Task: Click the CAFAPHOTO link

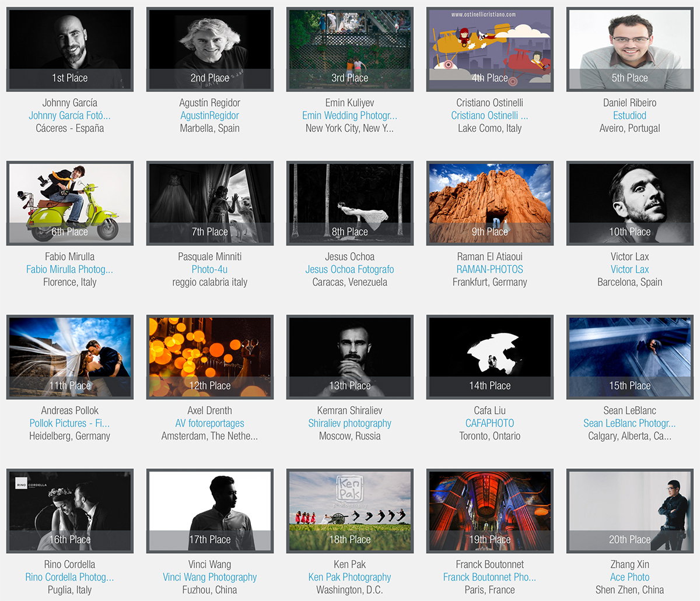Action: click(x=490, y=423)
